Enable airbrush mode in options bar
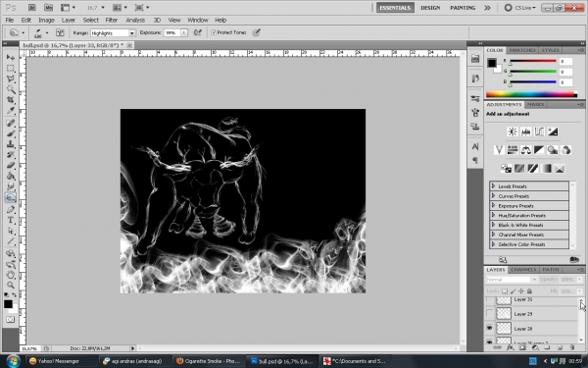The image size is (588, 368). pos(198,32)
